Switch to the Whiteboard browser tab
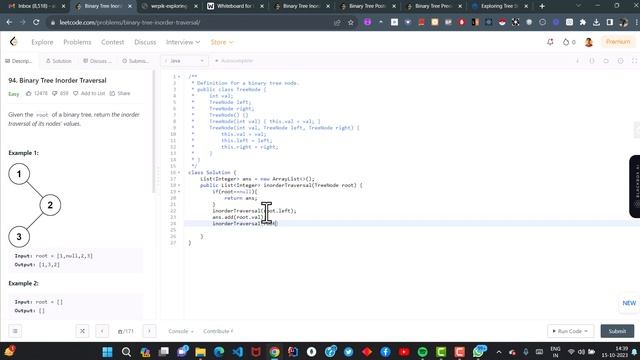Screen dimensions: 640x360 tap(236, 6)
